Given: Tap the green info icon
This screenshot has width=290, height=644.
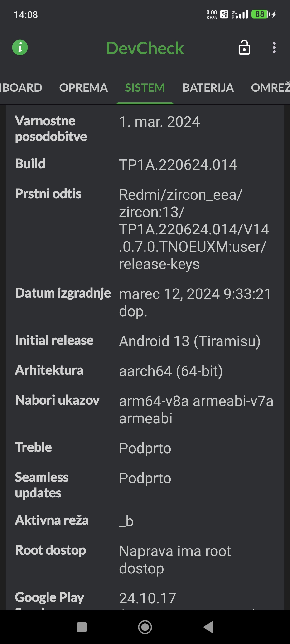Looking at the screenshot, I should point(20,47).
